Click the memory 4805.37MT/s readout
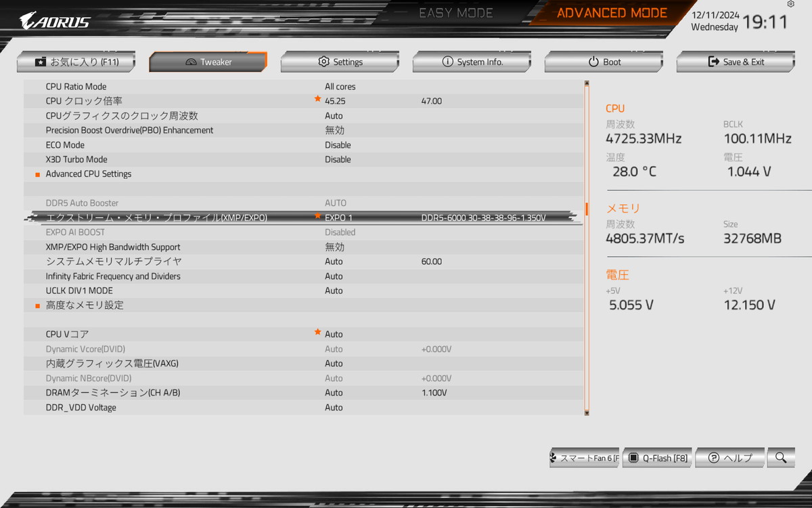This screenshot has width=812, height=508. 645,238
